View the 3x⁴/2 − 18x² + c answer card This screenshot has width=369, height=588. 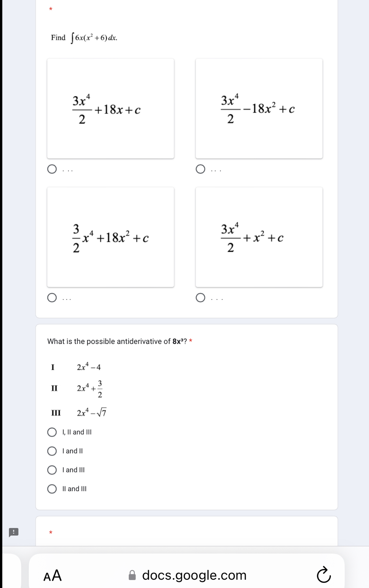tap(259, 108)
